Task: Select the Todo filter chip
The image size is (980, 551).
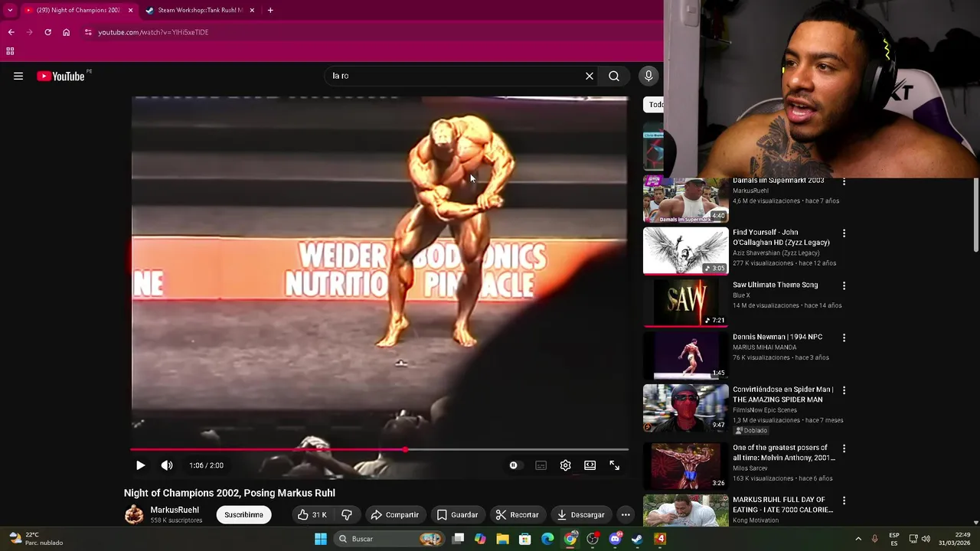Action: point(654,104)
